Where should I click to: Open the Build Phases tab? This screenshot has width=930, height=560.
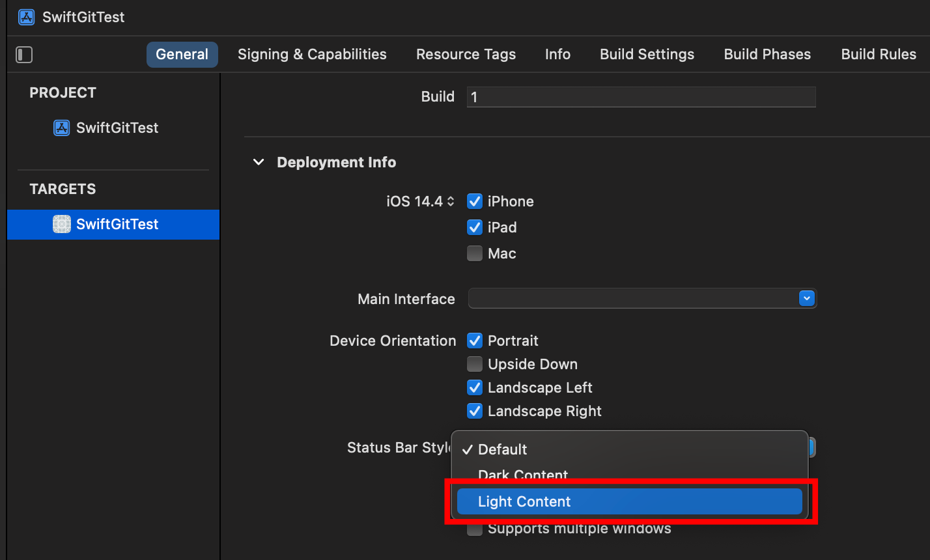[x=768, y=55]
